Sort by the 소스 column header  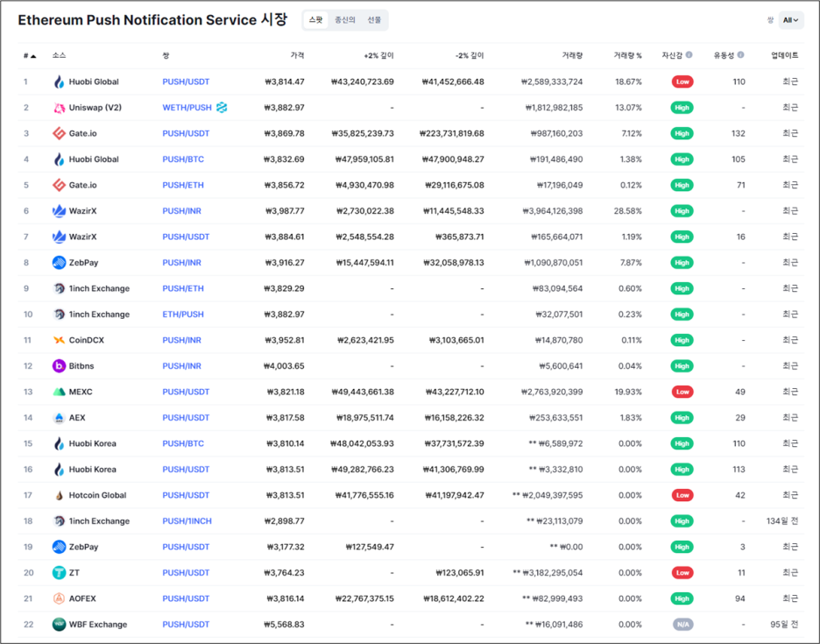pyautogui.click(x=59, y=55)
